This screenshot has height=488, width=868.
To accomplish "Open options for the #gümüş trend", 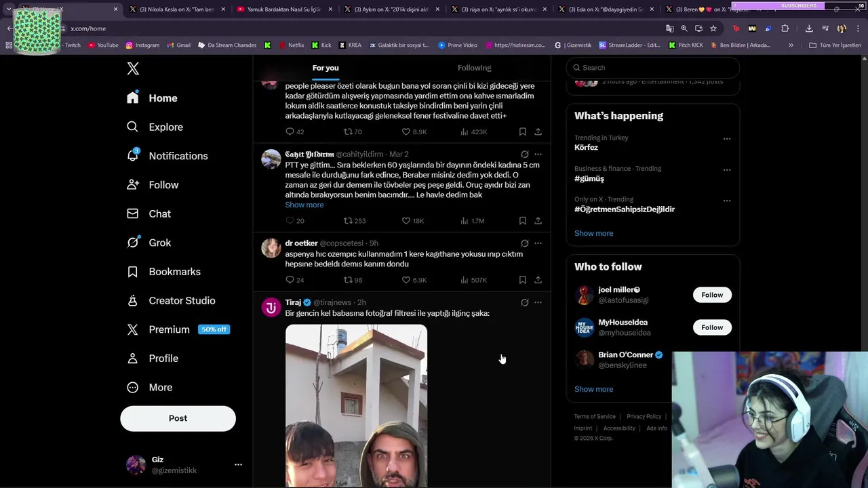I will (x=727, y=169).
